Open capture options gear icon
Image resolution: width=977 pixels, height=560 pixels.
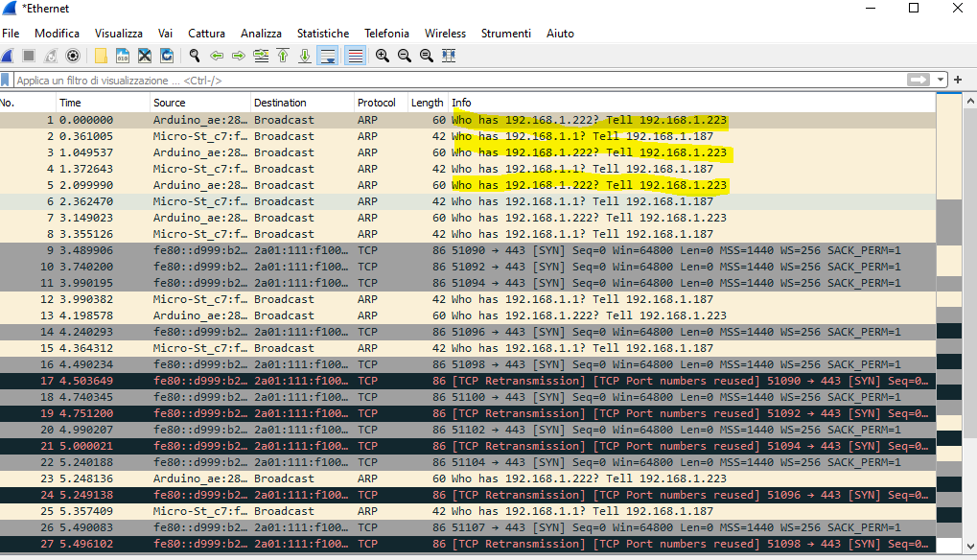click(x=73, y=56)
